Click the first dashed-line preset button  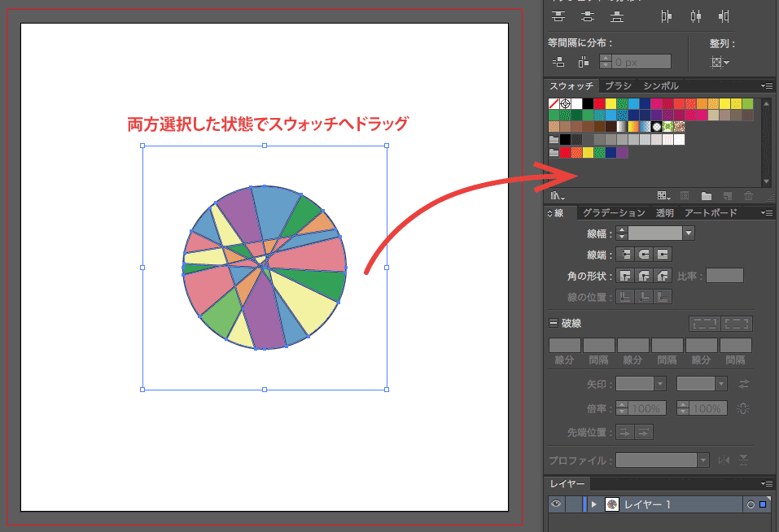704,323
